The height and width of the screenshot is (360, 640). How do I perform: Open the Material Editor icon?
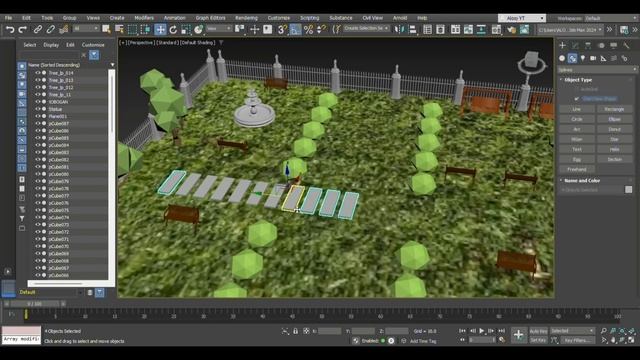click(x=496, y=29)
